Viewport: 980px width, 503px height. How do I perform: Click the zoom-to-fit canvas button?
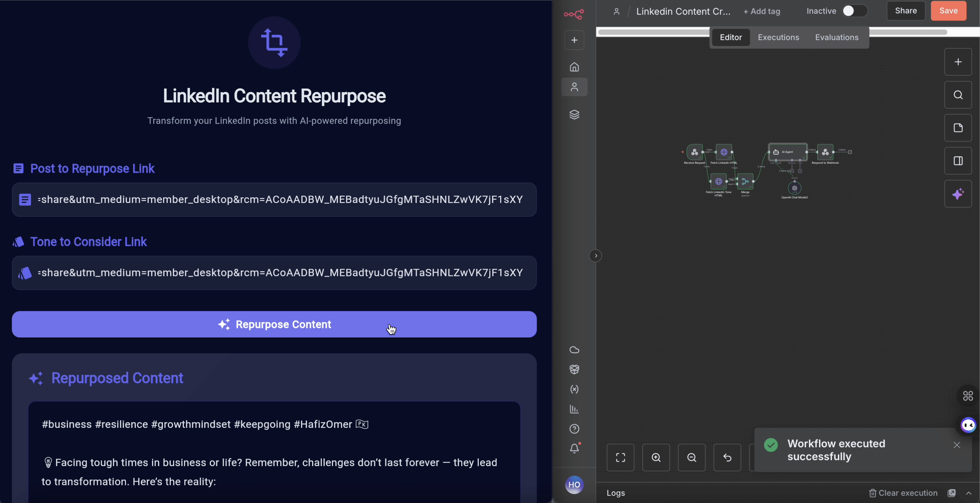click(620, 457)
